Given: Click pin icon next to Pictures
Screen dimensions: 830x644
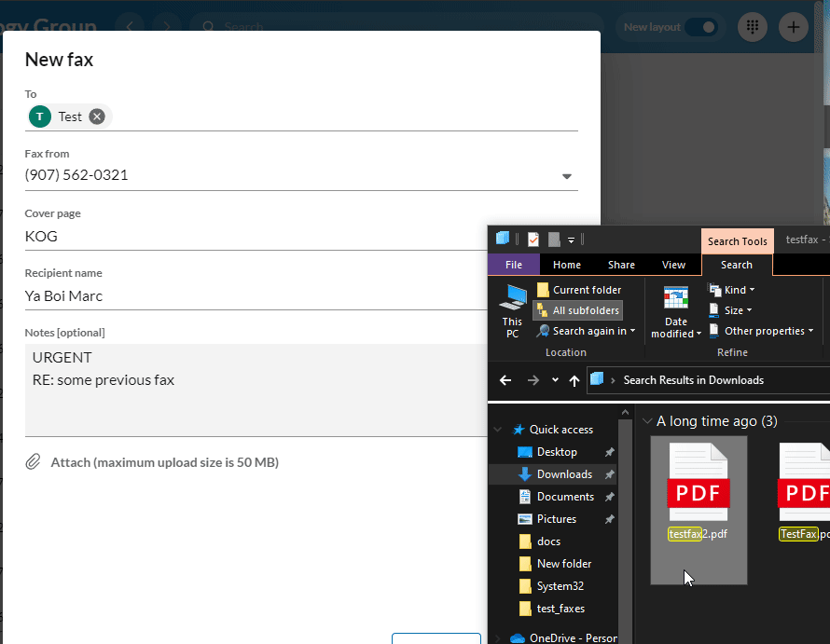Looking at the screenshot, I should [609, 519].
